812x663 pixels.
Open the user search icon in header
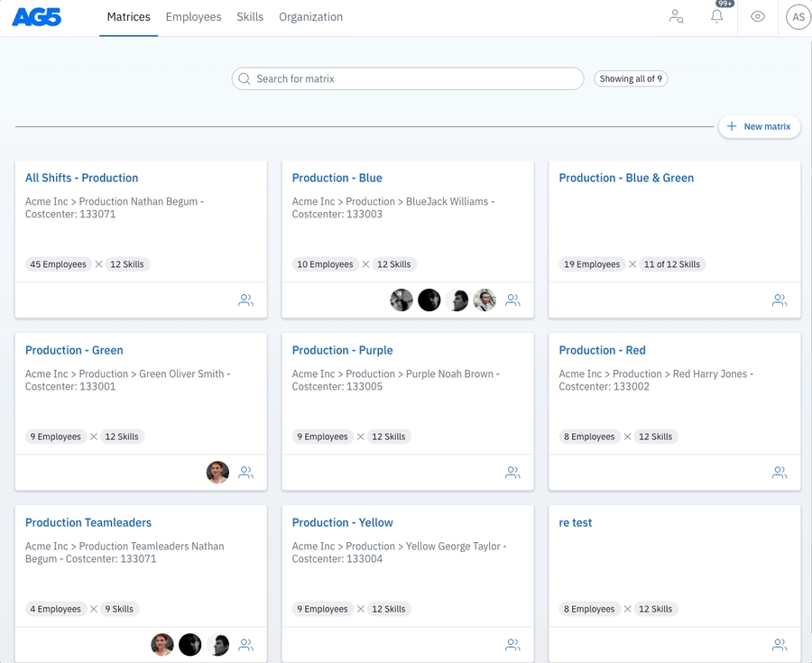(x=676, y=17)
